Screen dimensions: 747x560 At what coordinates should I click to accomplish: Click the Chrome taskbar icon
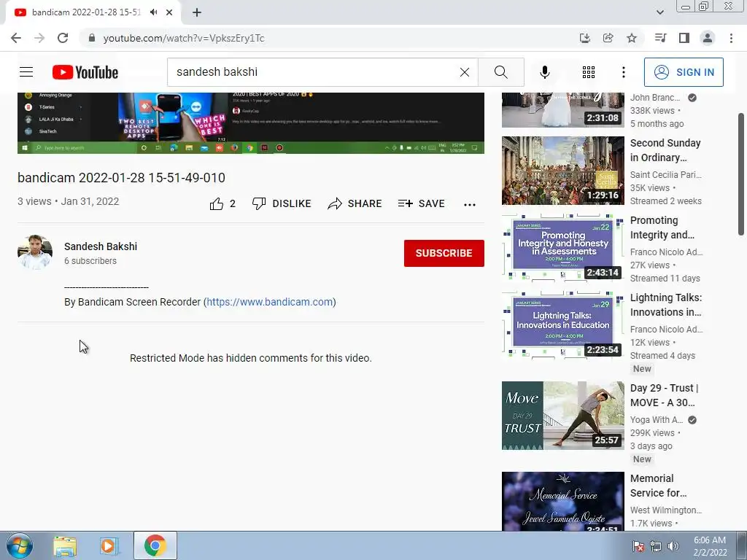pyautogui.click(x=155, y=545)
